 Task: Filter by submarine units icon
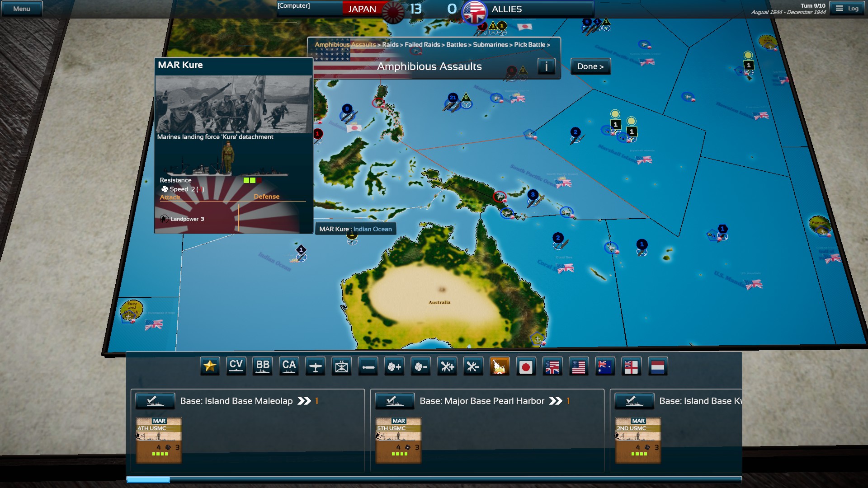(x=368, y=366)
